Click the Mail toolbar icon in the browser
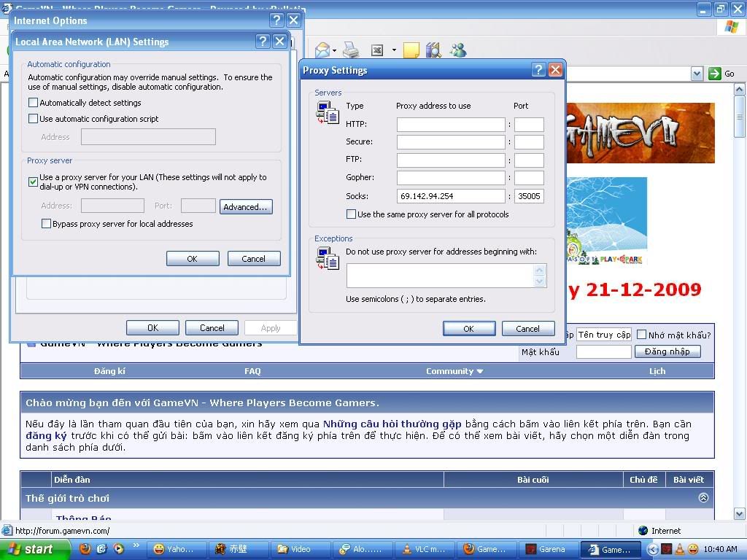 pos(322,50)
